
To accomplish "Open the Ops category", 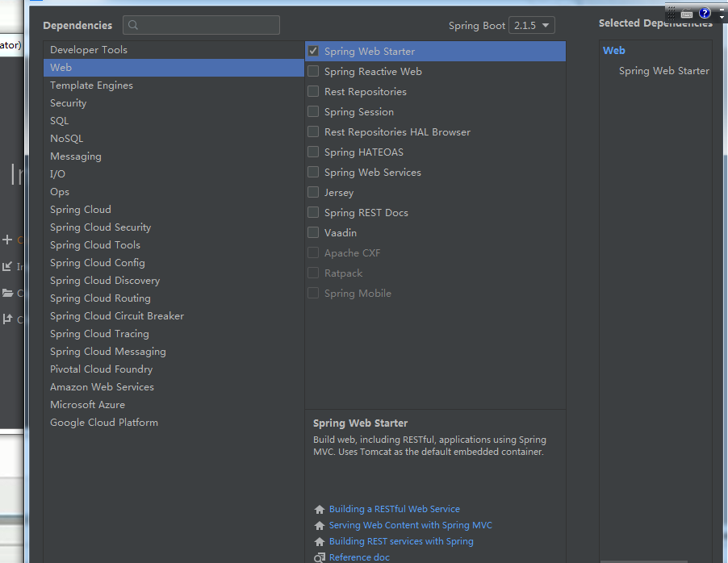I will 174,192.
